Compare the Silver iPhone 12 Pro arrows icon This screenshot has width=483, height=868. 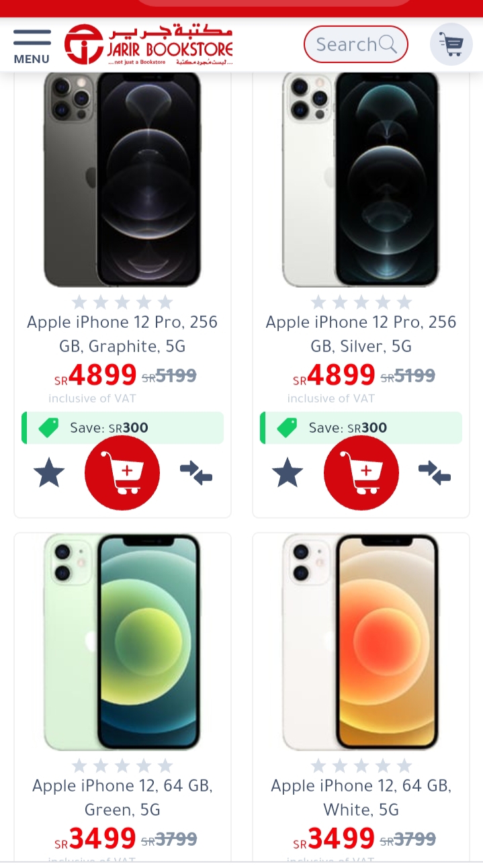tap(435, 473)
